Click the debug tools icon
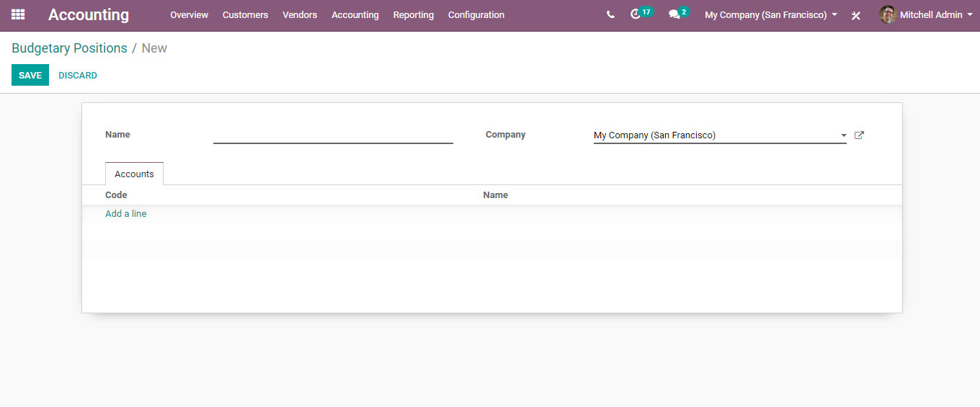 click(x=856, y=15)
